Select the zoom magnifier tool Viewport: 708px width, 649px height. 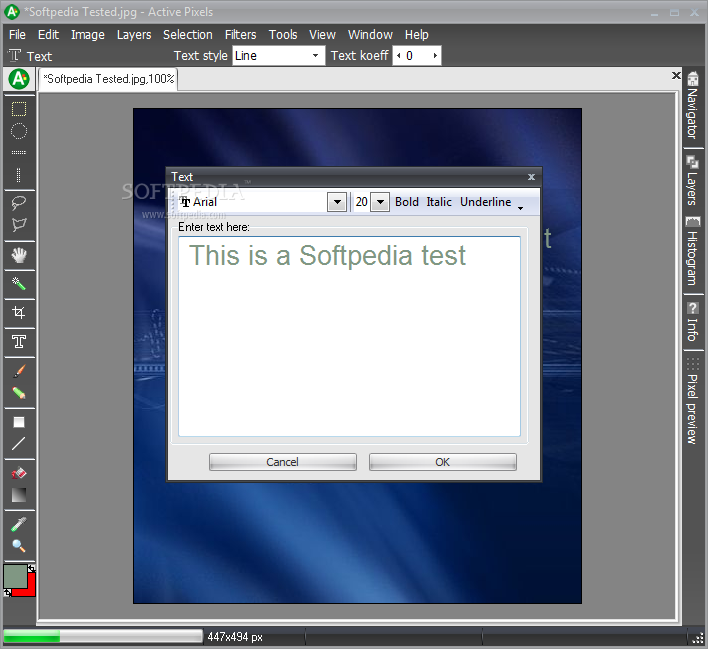19,546
